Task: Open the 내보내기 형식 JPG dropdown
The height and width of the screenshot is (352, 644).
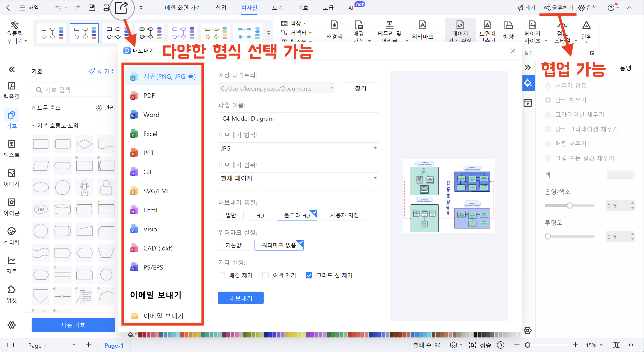Action: [298, 148]
